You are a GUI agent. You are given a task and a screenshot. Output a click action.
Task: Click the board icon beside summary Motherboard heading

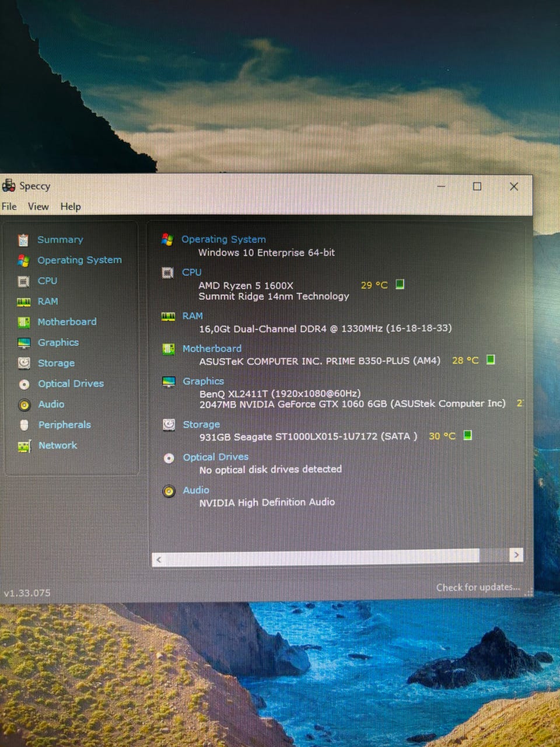click(169, 349)
